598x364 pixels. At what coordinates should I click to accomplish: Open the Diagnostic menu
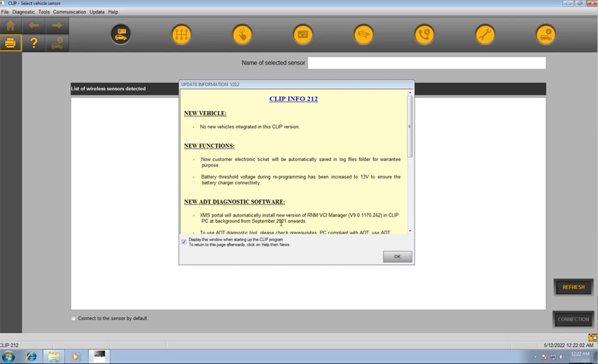23,12
